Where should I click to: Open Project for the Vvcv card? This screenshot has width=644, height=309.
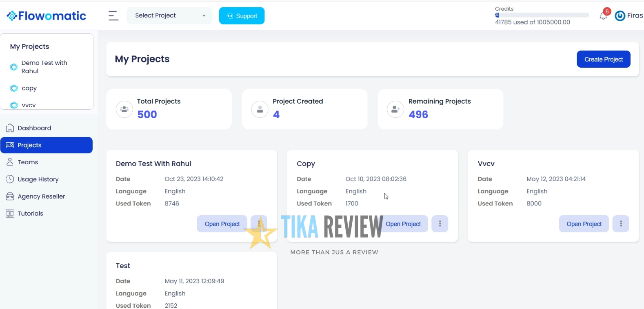(x=584, y=224)
